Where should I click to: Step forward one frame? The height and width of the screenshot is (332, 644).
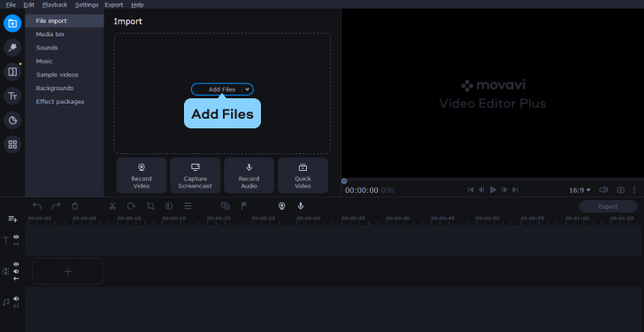click(504, 189)
